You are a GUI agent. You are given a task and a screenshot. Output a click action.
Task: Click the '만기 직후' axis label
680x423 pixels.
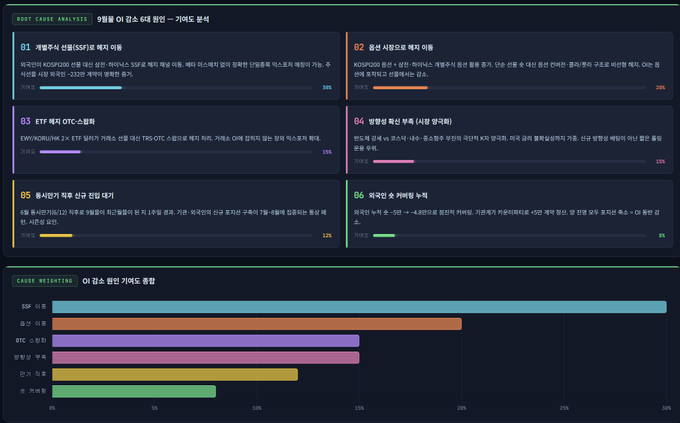[33, 374]
